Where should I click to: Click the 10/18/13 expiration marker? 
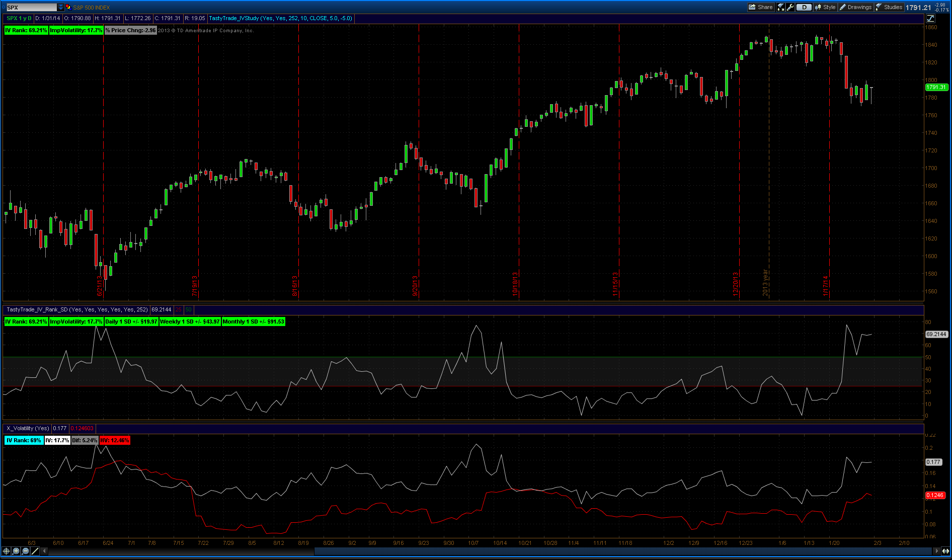[x=515, y=284]
